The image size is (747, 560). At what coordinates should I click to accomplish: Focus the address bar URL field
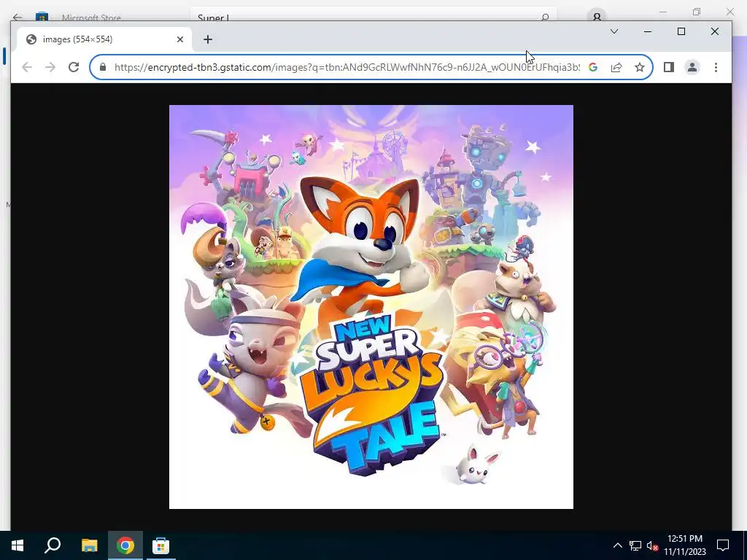tap(347, 67)
